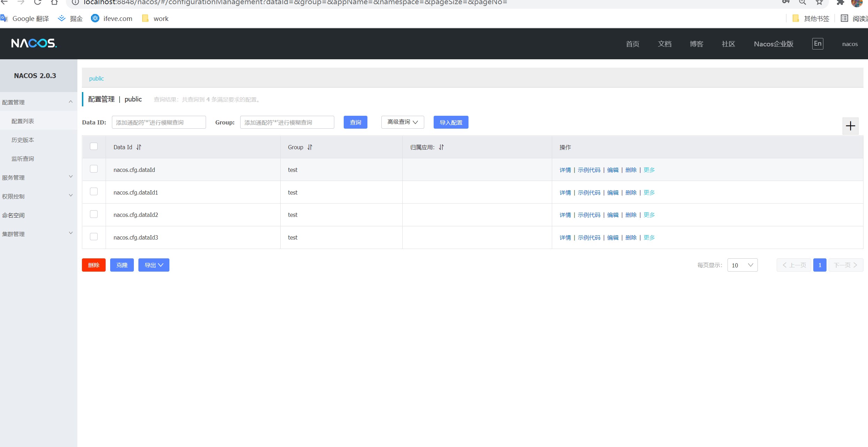This screenshot has height=447, width=868.
Task: Click the 导入配置 import button
Action: click(451, 122)
